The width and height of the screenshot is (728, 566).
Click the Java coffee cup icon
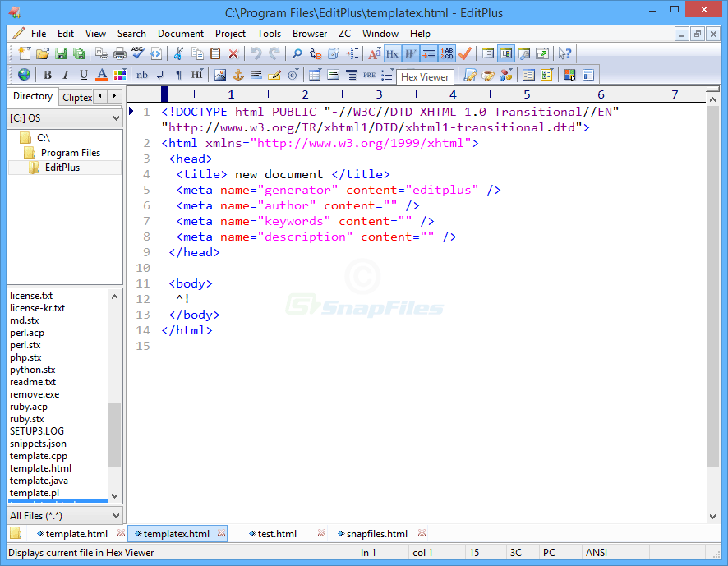click(487, 75)
